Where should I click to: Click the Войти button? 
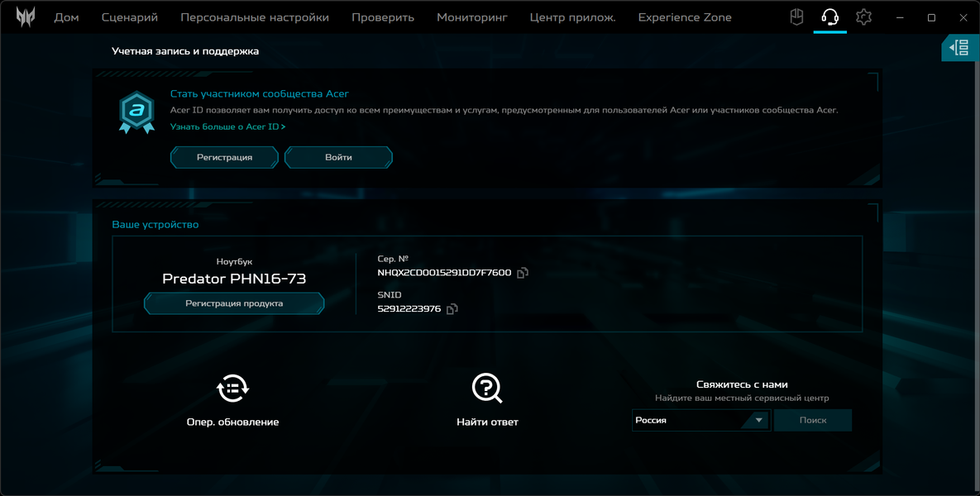338,157
